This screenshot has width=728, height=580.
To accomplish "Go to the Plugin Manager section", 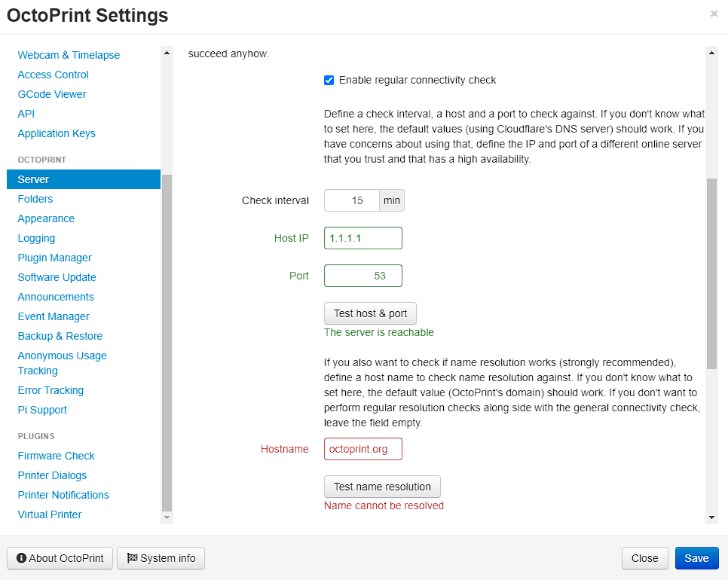I will pyautogui.click(x=54, y=258).
